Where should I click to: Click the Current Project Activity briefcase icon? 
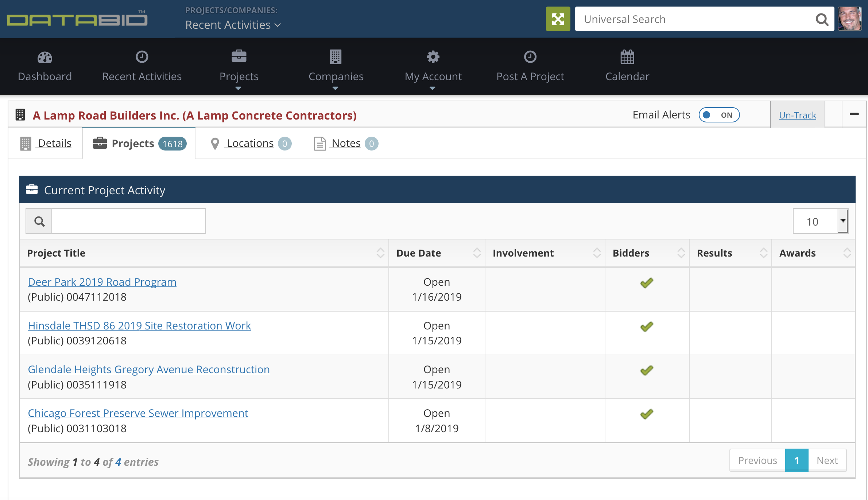pos(32,190)
